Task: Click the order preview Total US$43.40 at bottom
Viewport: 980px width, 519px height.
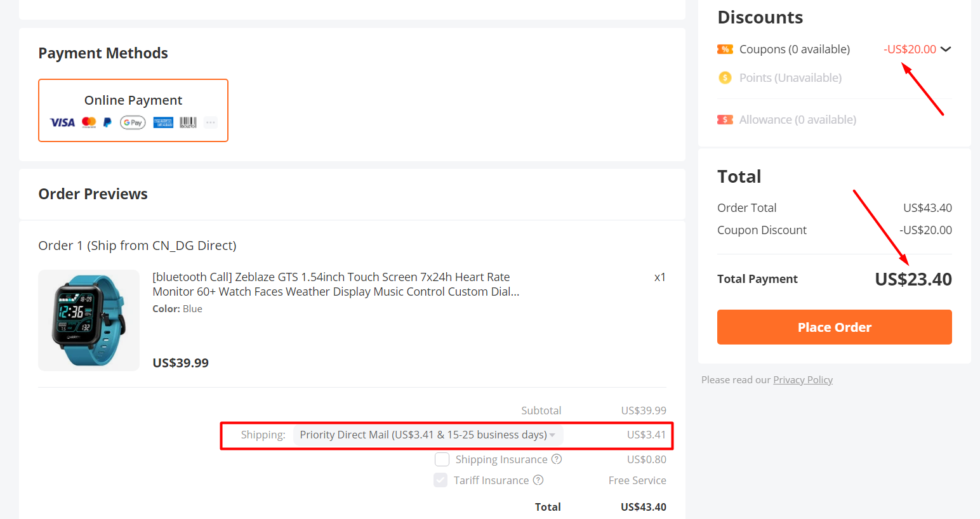Action: click(644, 507)
